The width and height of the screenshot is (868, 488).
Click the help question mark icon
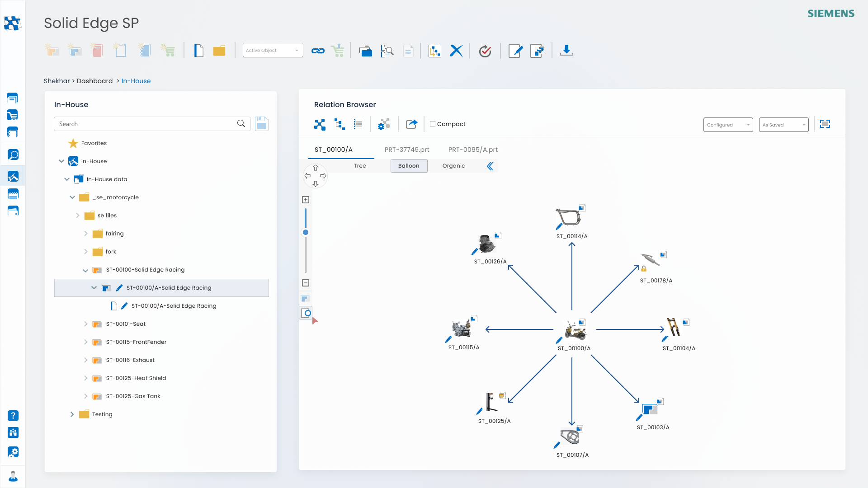point(13,416)
